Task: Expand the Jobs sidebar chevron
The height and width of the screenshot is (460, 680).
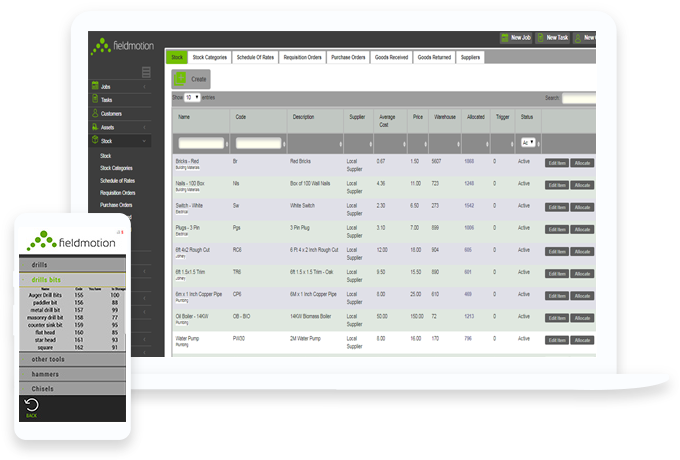Action: (x=144, y=87)
